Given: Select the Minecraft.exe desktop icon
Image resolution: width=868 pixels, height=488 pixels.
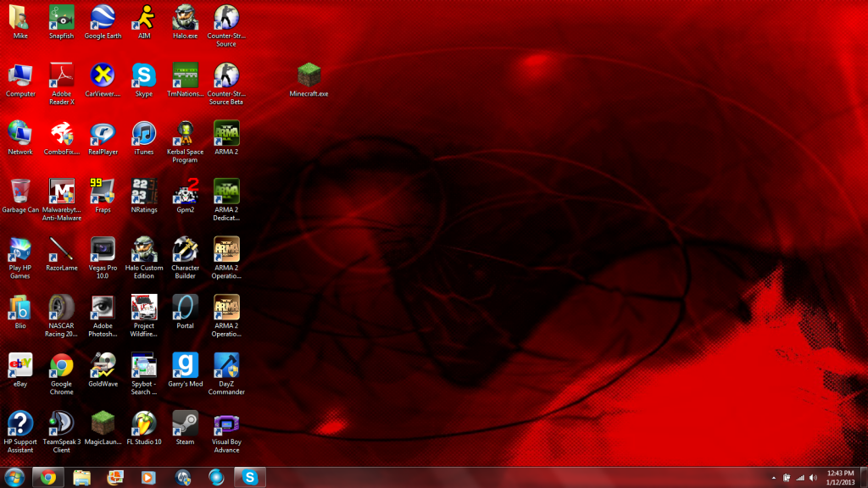Looking at the screenshot, I should [309, 80].
